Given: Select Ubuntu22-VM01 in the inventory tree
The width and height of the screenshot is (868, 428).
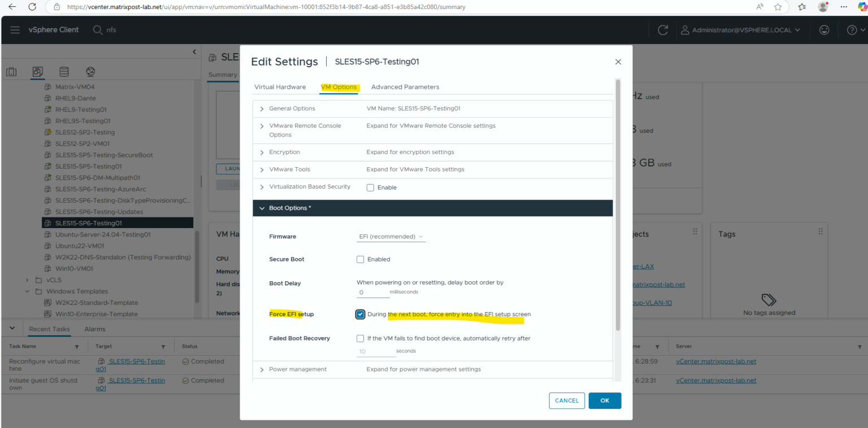Looking at the screenshot, I should [x=80, y=246].
